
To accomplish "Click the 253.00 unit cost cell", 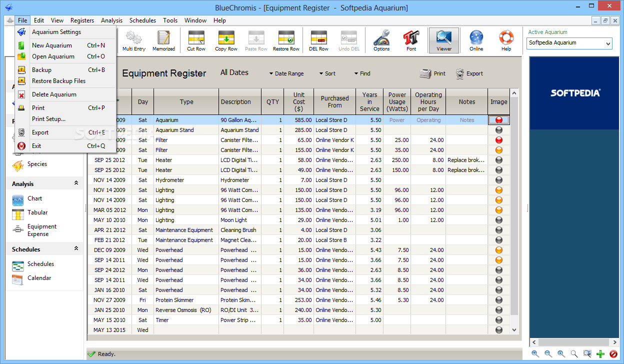I will click(299, 300).
